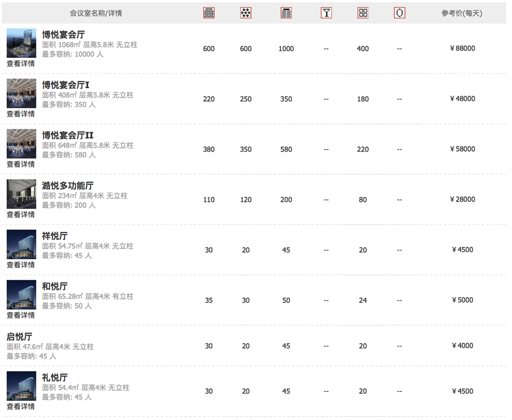512x420 pixels.
Task: Click the ¥48000 price for 博悦宴会厅I
Action: (x=462, y=99)
